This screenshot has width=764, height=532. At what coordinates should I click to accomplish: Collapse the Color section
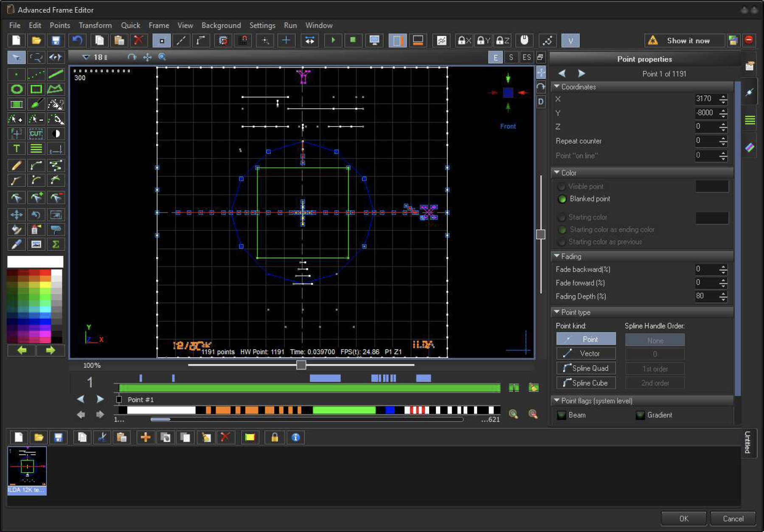point(556,173)
